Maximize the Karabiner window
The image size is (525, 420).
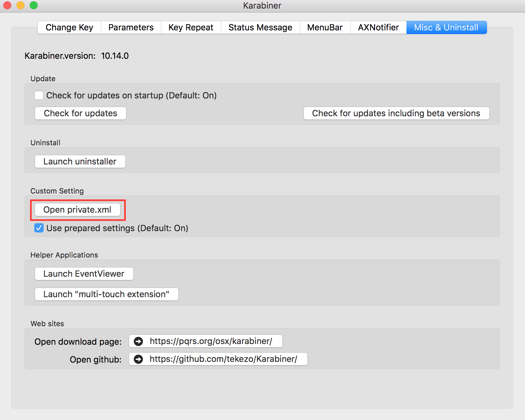34,5
